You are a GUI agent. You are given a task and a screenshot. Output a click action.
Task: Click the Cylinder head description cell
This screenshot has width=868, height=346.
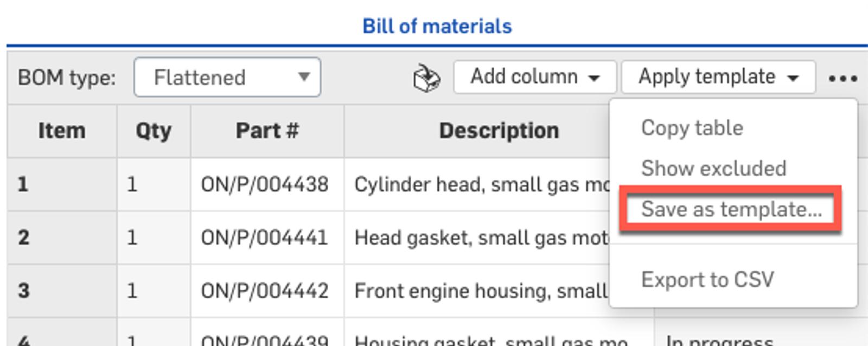(x=481, y=184)
